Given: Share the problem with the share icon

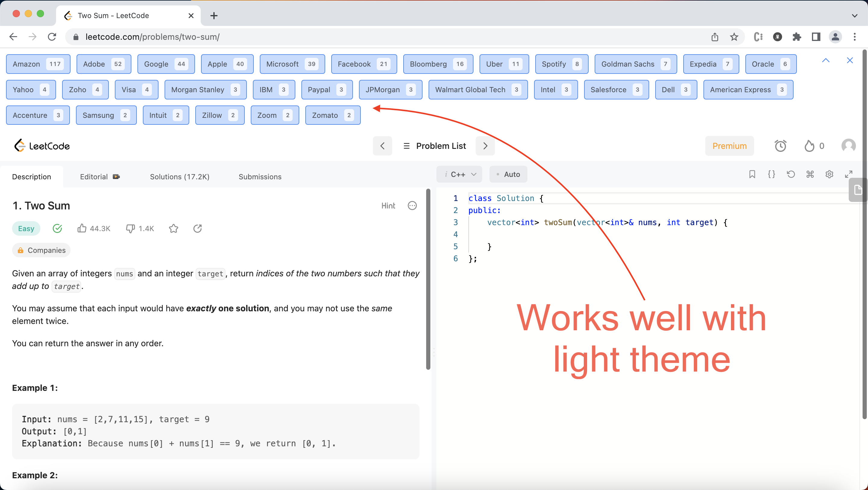Looking at the screenshot, I should 198,228.
